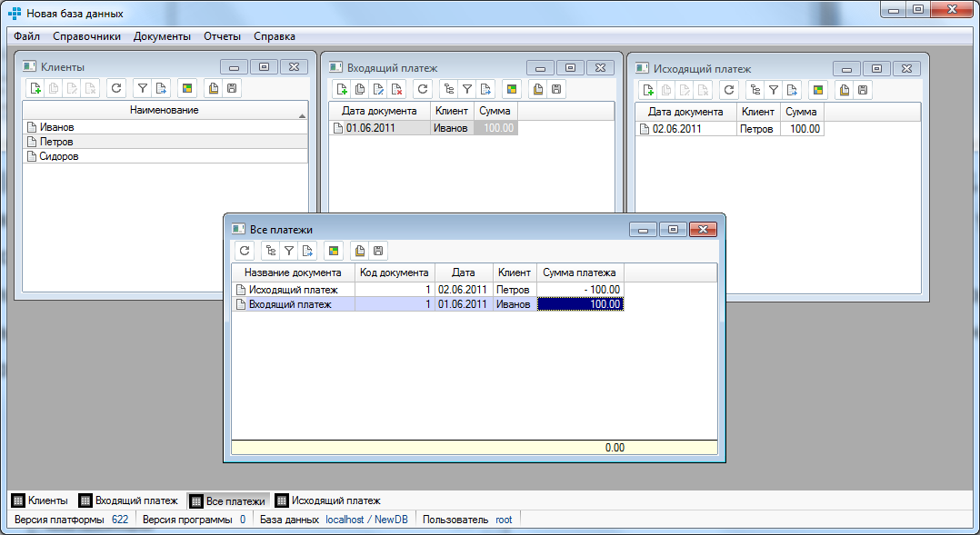This screenshot has width=980, height=535.
Task: Sort Все платежи by Сумма платежа header
Action: tap(579, 272)
